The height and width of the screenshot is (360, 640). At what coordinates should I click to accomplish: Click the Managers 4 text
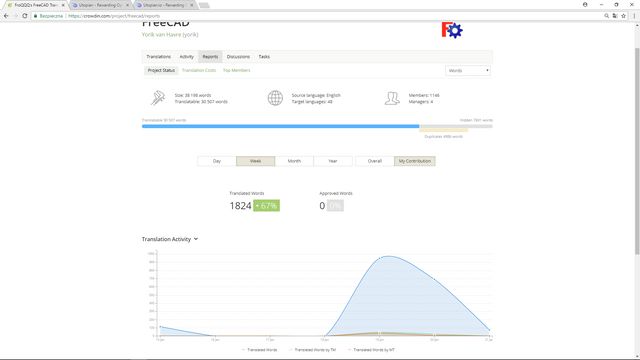tap(421, 102)
